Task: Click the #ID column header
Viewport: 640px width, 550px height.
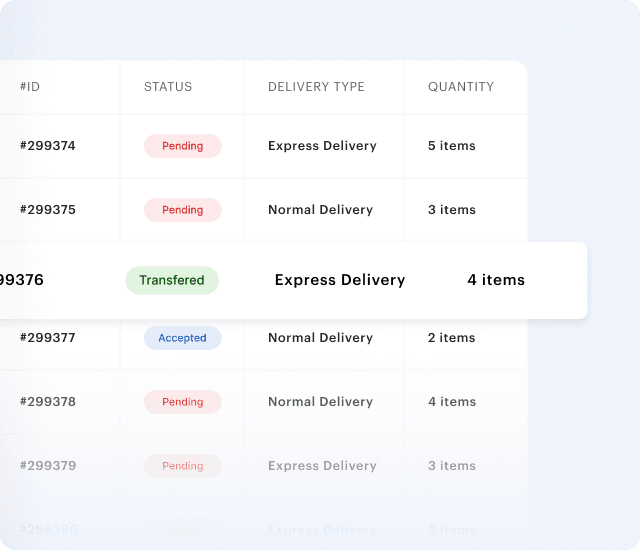Action: coord(30,87)
